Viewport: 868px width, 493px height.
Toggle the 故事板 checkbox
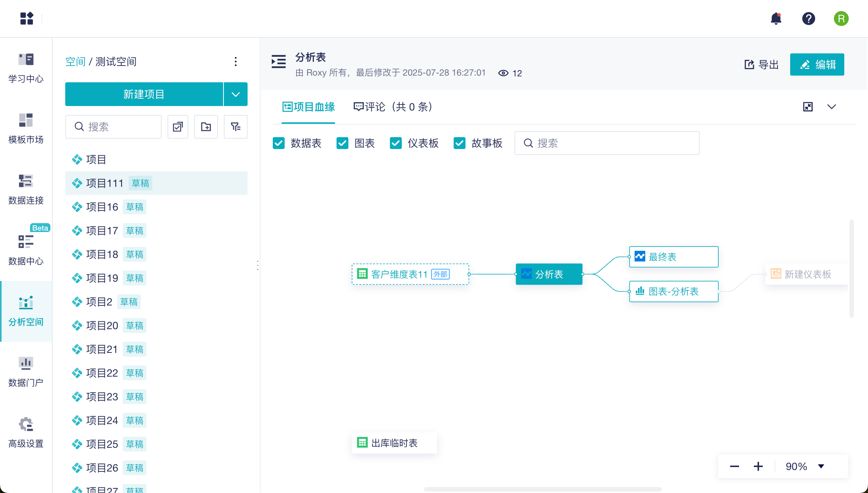point(460,143)
